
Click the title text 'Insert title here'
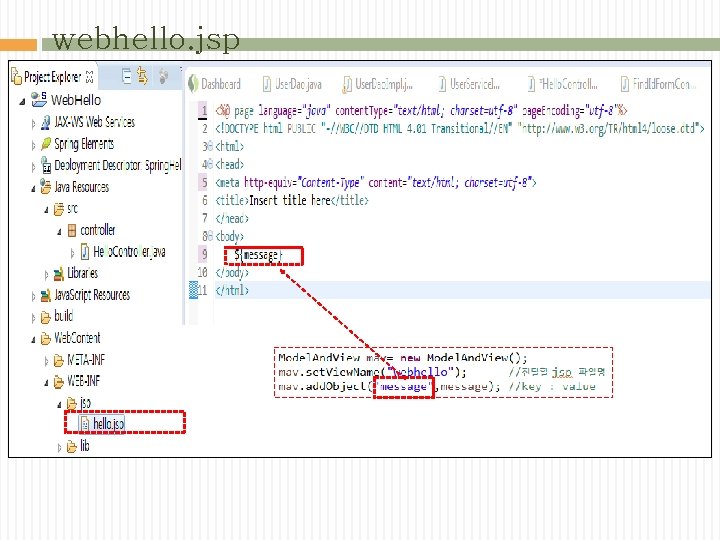point(290,200)
